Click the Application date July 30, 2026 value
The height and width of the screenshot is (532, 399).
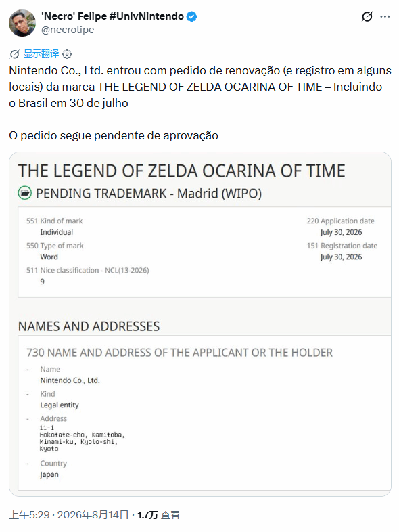pyautogui.click(x=341, y=232)
